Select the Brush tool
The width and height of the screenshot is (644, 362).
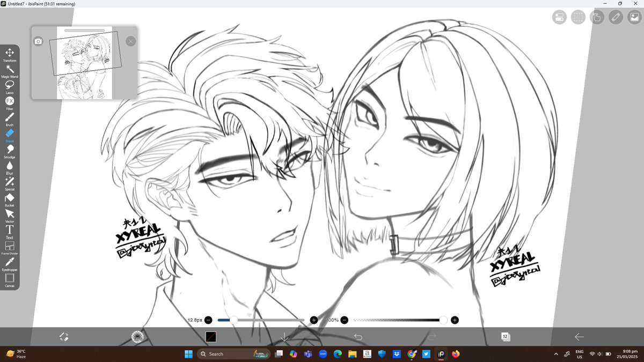pos(10,119)
